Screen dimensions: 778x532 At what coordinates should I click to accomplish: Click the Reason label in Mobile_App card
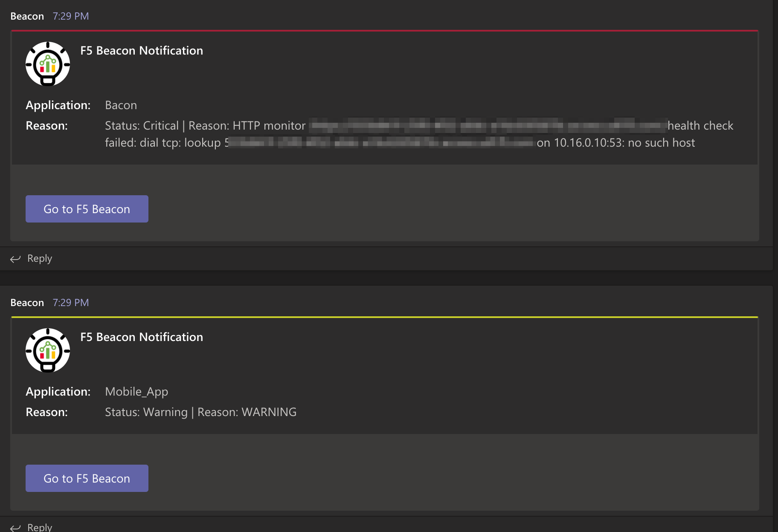click(46, 412)
